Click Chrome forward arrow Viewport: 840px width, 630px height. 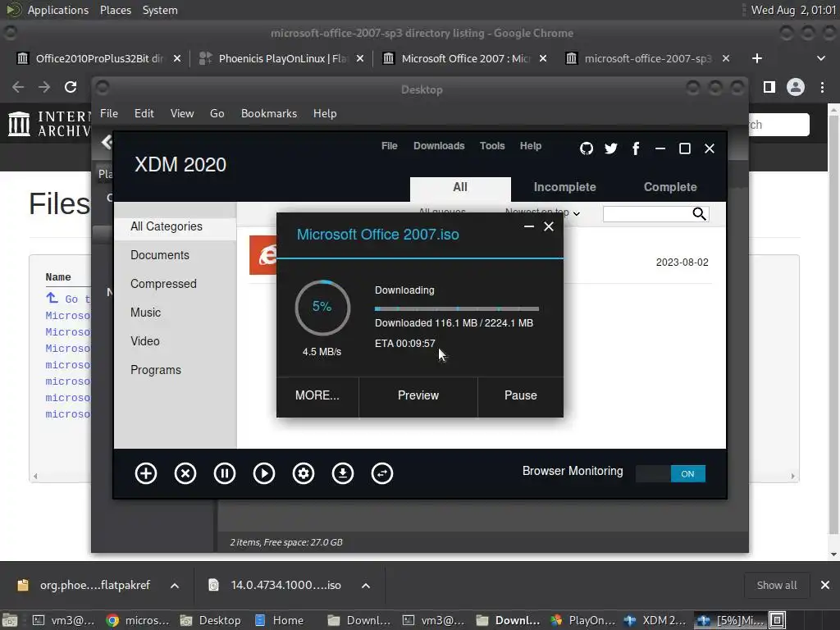[x=44, y=87]
